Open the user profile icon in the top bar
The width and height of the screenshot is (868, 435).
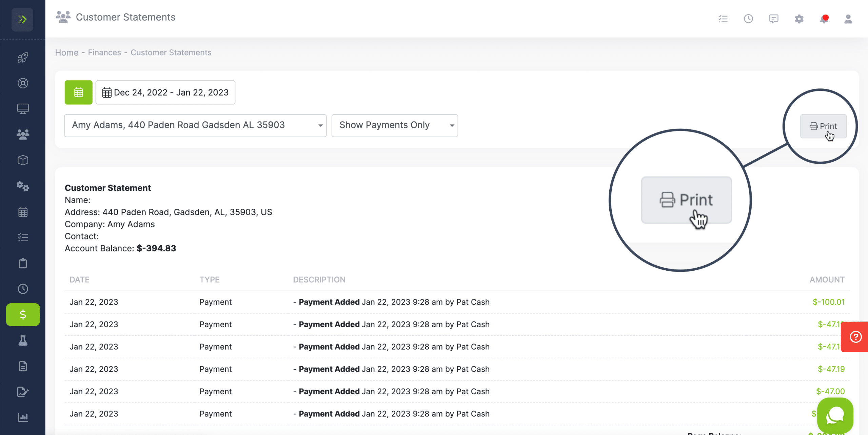point(848,19)
